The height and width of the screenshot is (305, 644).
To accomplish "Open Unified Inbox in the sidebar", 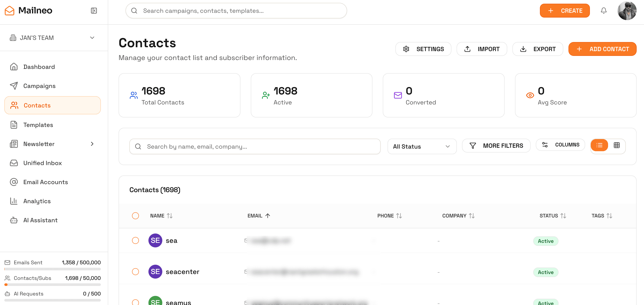I will pos(53,163).
